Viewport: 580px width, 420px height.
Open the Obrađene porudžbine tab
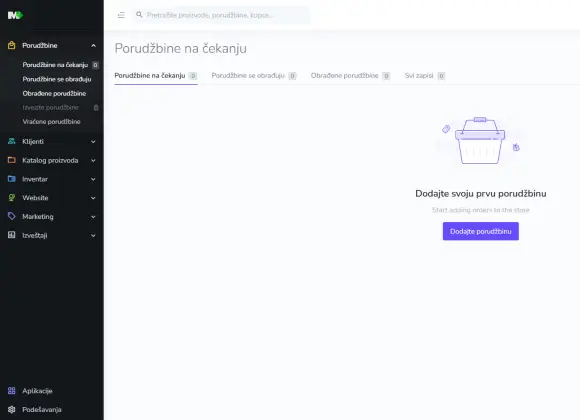click(x=350, y=76)
